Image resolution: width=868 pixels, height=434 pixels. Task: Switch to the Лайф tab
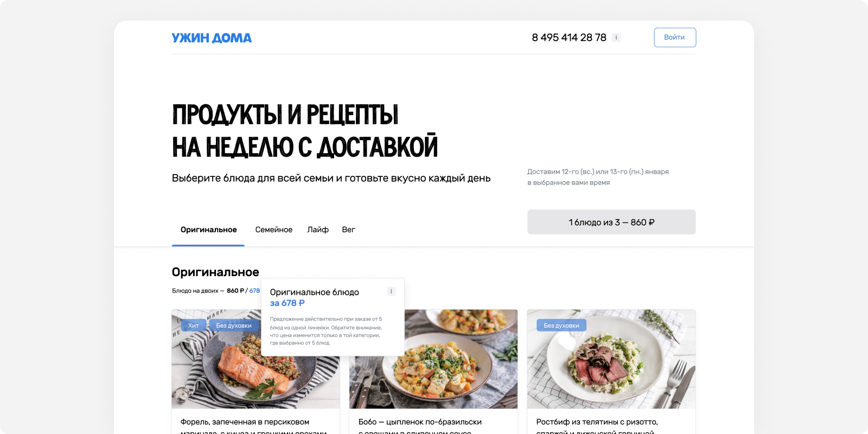pos(318,229)
